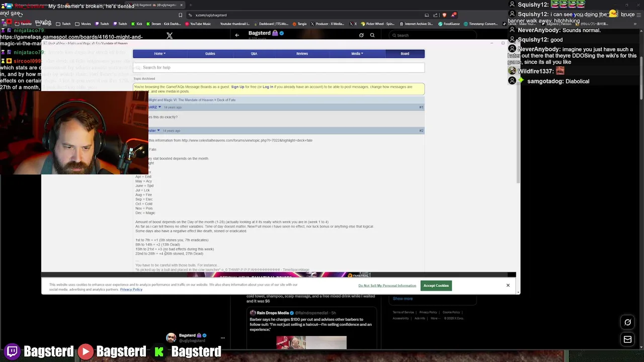Open X Terms of Service footer link

[x=404, y=312]
